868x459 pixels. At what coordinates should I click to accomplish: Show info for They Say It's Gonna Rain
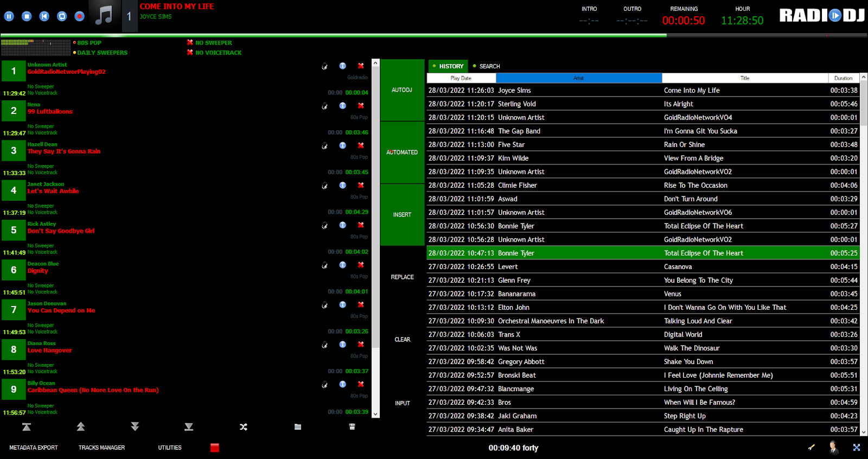[x=343, y=145]
